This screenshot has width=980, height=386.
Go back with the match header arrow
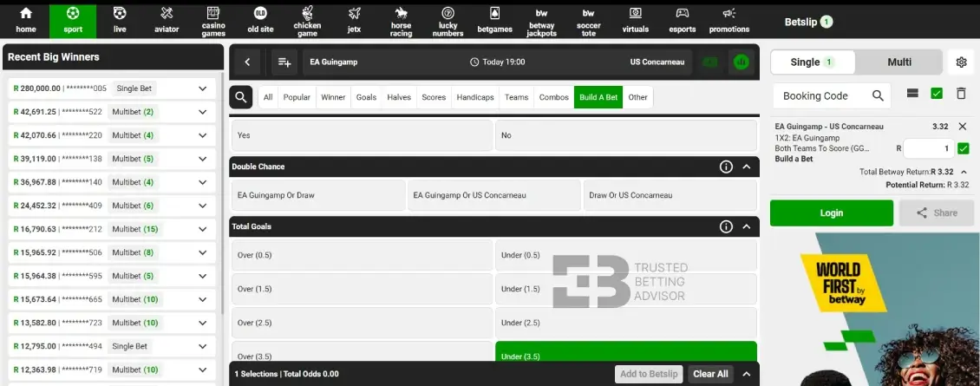click(247, 62)
